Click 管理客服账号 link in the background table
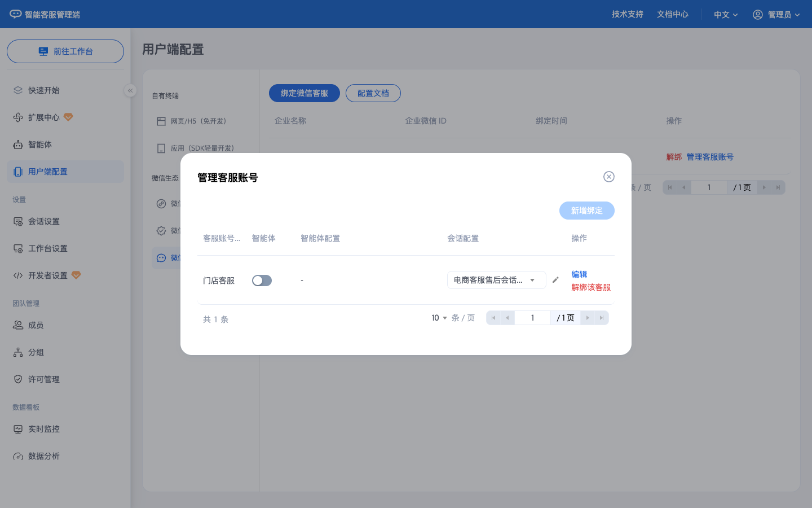 (710, 157)
